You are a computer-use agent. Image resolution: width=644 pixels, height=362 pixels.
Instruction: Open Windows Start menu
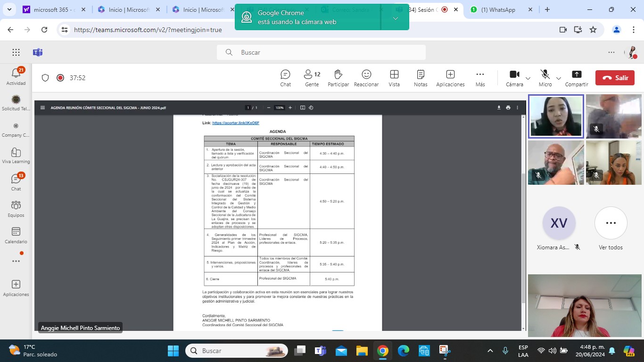pos(173,351)
